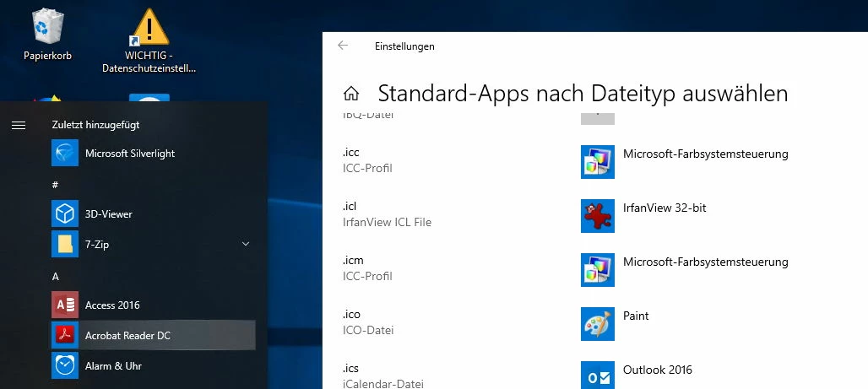The width and height of the screenshot is (868, 389).
Task: Click the '.ics' file extension text
Action: pyautogui.click(x=351, y=368)
